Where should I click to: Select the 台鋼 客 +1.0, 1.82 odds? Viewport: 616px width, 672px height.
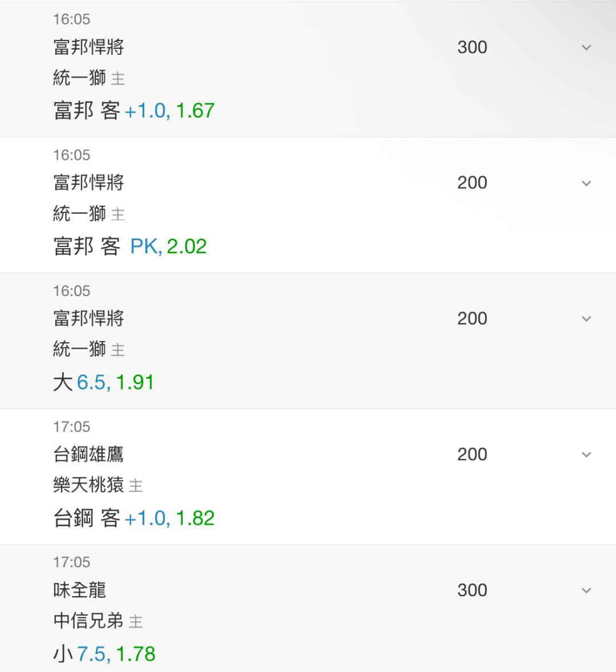(133, 518)
